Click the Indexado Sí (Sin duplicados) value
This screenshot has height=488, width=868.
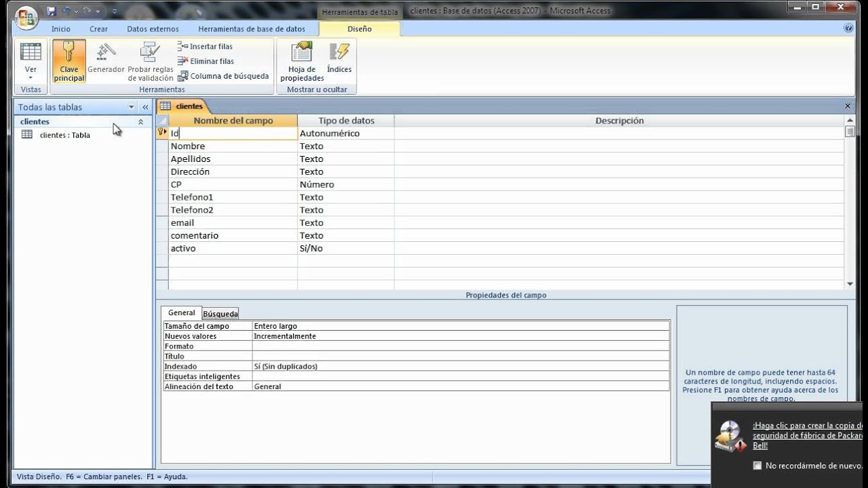(x=461, y=367)
